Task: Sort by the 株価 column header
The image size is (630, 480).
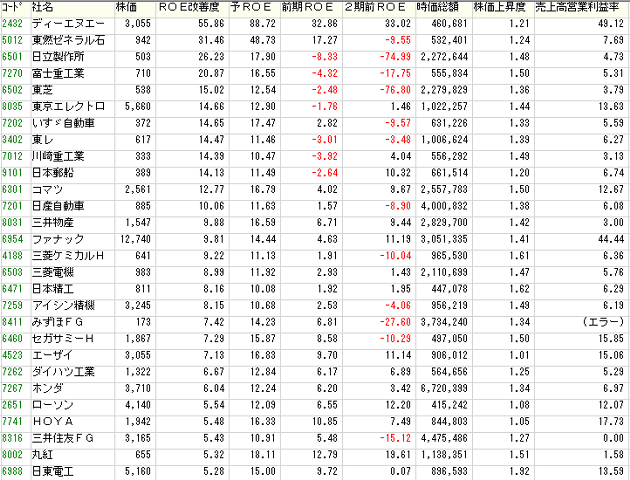Action: tap(126, 7)
